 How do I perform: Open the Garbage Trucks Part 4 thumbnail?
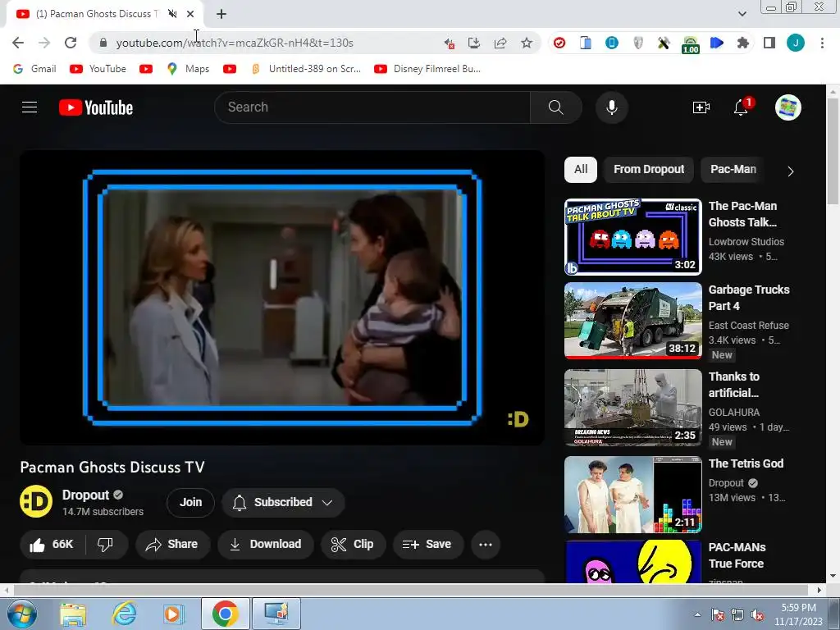(632, 321)
